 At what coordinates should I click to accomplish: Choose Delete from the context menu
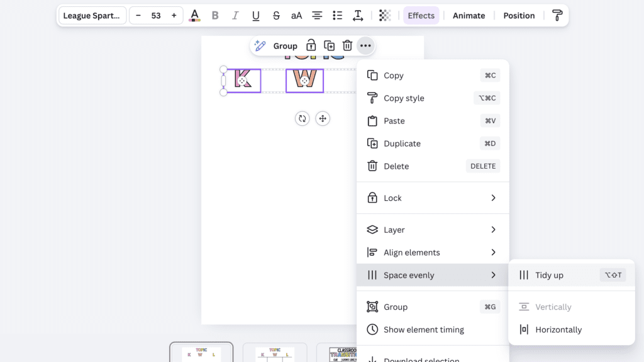point(433,166)
